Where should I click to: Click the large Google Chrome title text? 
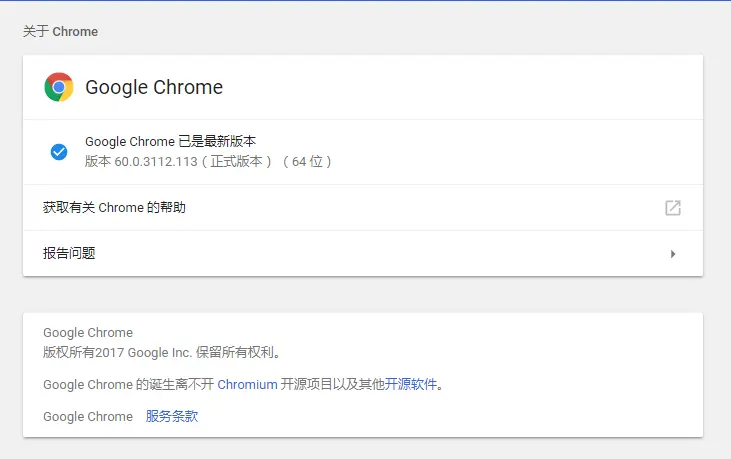(x=154, y=87)
